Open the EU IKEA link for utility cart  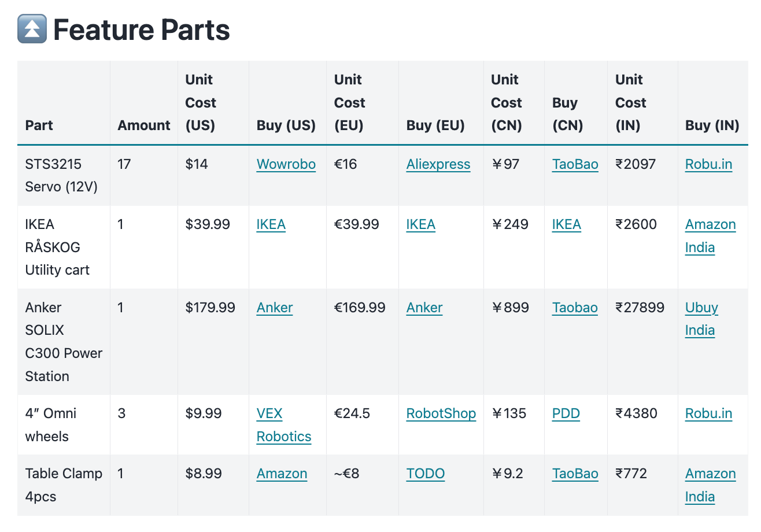click(420, 224)
